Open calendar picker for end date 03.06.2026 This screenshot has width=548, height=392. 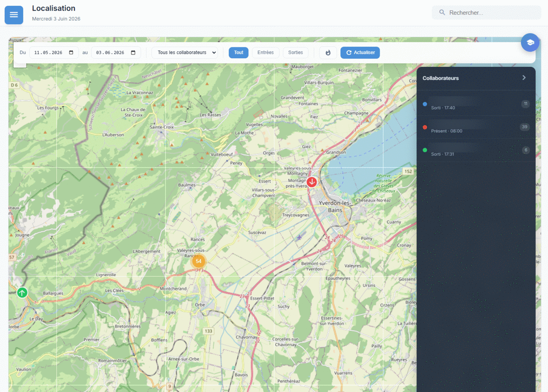[133, 52]
